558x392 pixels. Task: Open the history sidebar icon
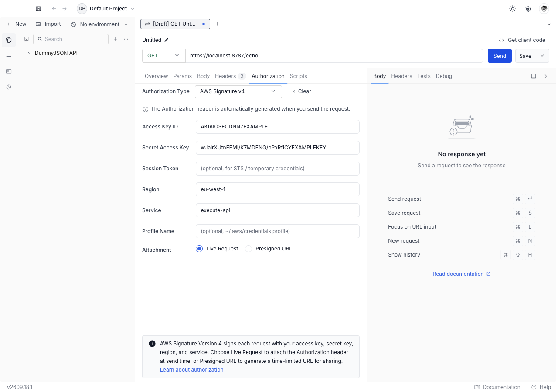(9, 87)
